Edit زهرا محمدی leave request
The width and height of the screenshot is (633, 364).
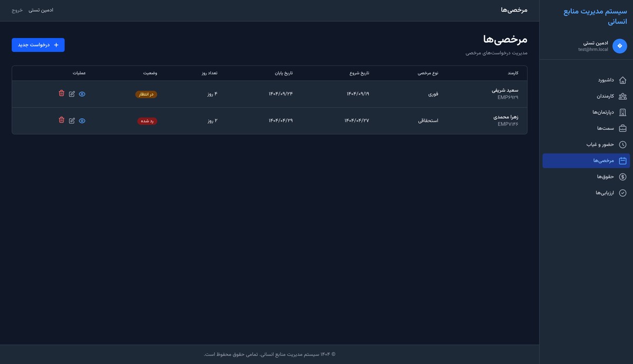(x=72, y=121)
